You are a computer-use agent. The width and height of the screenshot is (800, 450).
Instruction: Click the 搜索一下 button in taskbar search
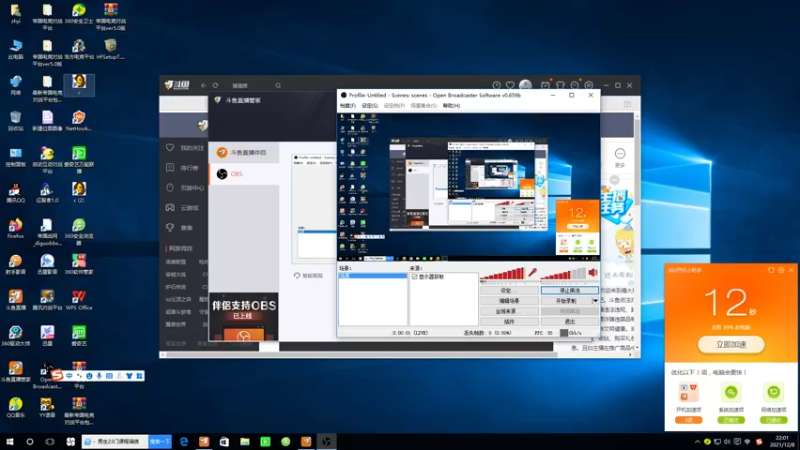[x=160, y=441]
